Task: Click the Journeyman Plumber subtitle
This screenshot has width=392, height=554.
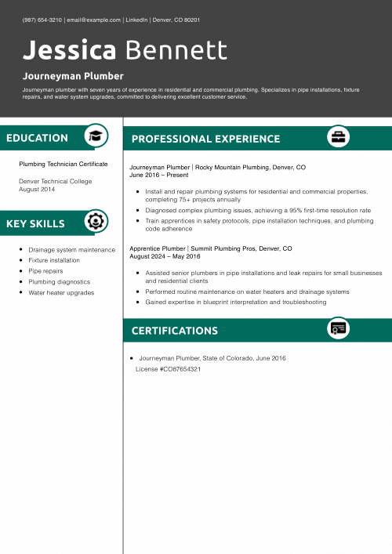Action: [x=73, y=76]
